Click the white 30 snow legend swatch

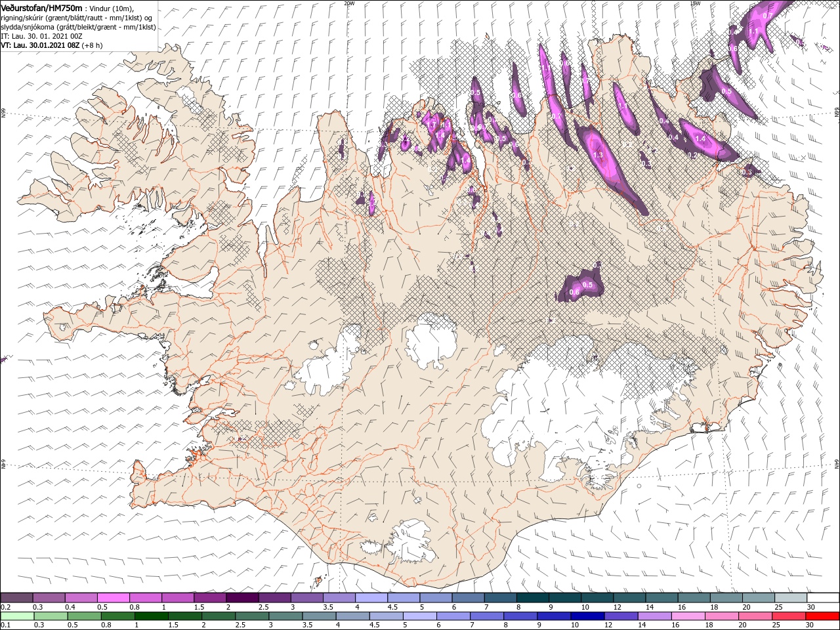824,598
